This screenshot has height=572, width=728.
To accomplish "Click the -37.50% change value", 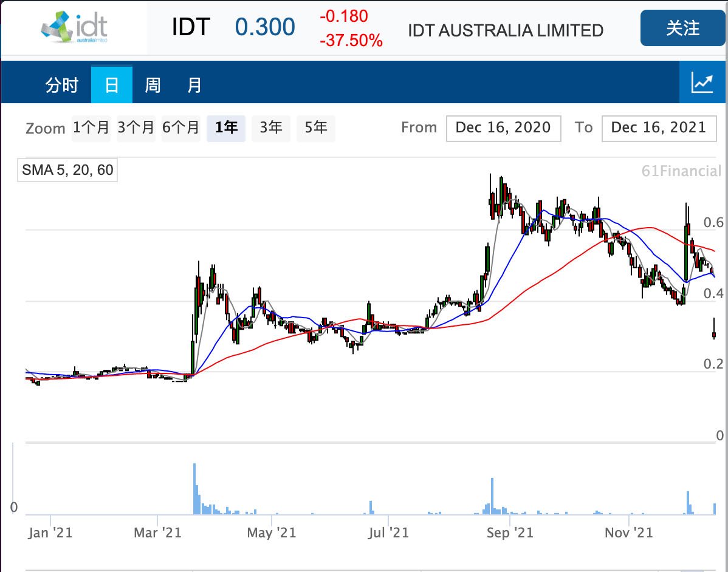I will [x=351, y=41].
